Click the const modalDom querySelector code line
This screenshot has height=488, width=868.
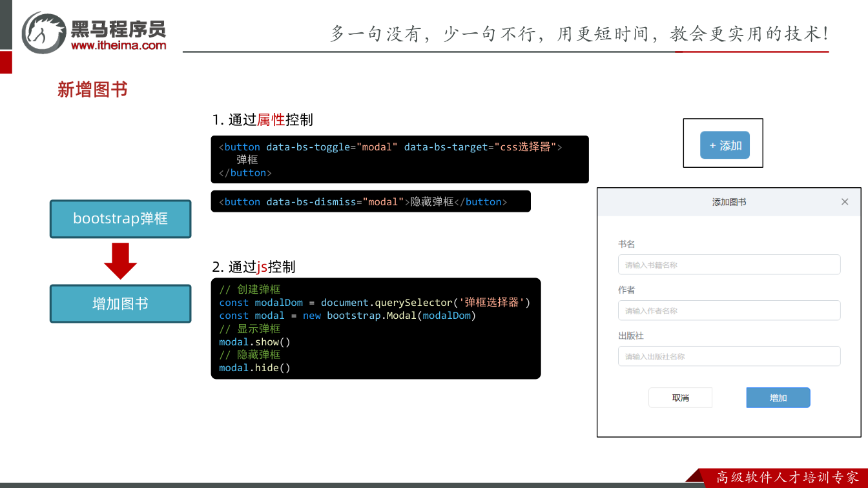pos(375,303)
